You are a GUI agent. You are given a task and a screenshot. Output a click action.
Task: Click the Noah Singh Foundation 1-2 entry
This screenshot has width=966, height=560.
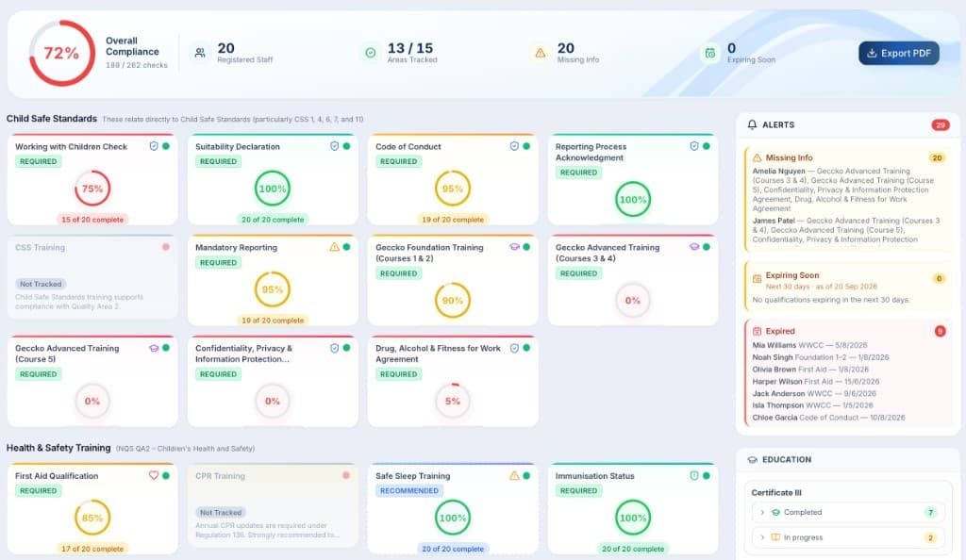(821, 357)
